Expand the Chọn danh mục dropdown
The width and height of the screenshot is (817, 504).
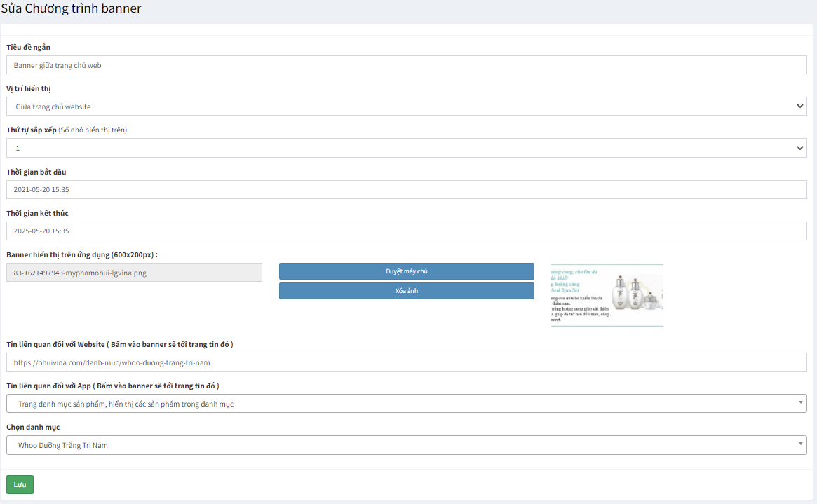[406, 445]
